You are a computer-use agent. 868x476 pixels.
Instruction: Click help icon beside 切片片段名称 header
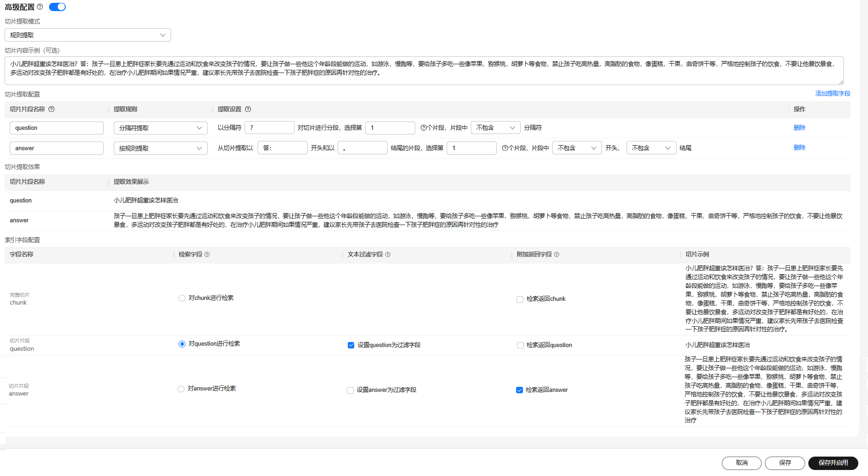(x=51, y=110)
